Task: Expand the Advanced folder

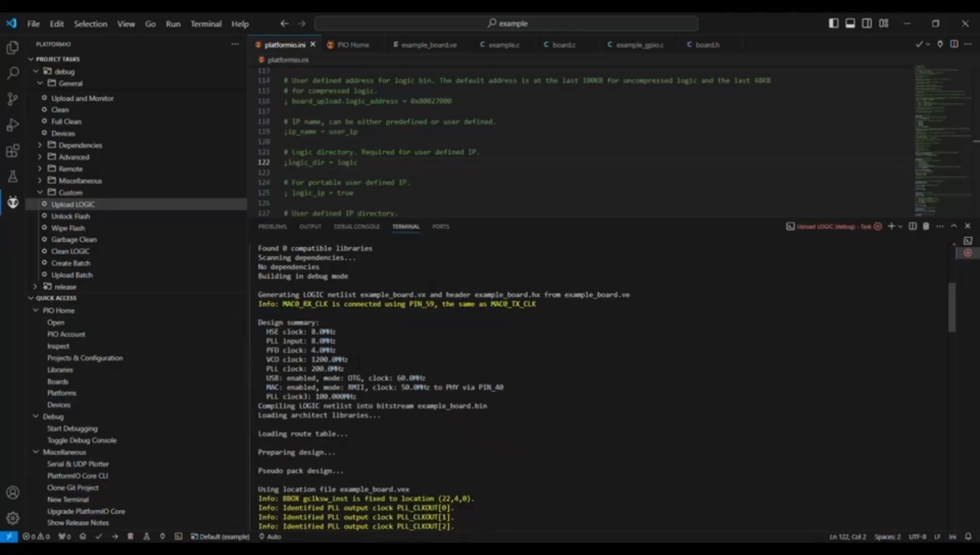Action: (x=40, y=157)
